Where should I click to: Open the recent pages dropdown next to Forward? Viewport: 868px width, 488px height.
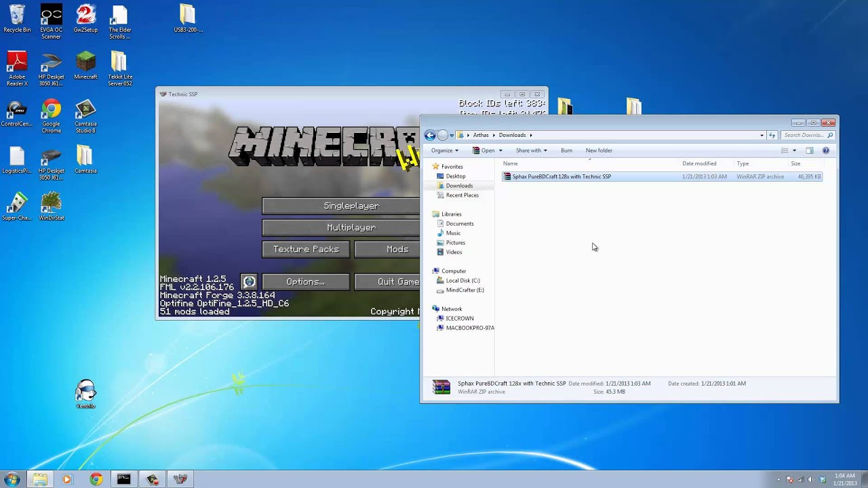click(452, 136)
